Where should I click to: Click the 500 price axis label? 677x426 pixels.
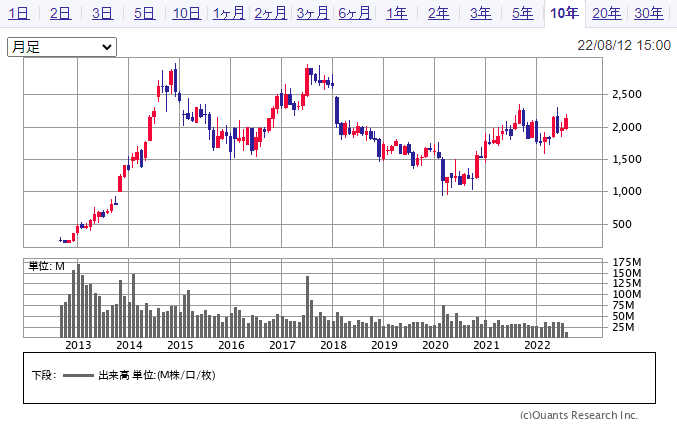click(x=622, y=224)
